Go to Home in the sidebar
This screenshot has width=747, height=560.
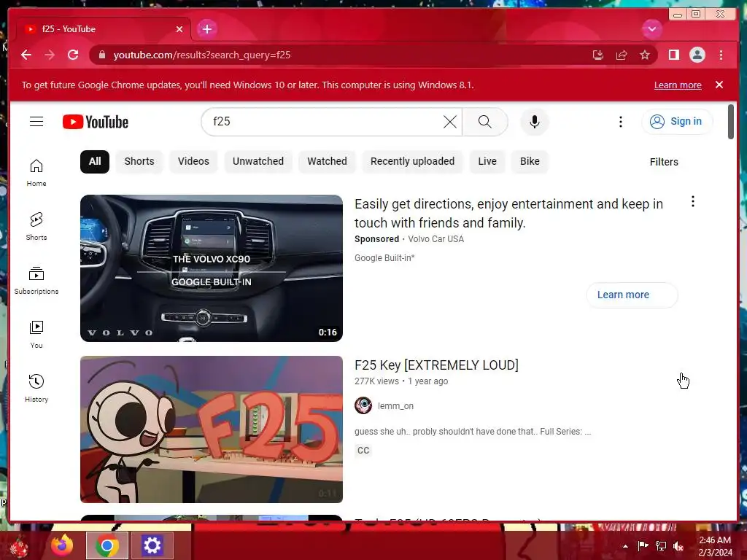coord(36,173)
